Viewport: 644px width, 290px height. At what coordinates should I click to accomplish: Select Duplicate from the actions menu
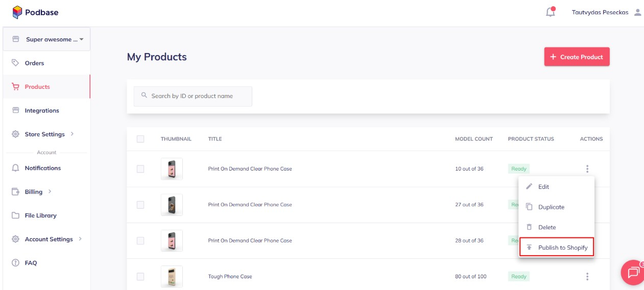pyautogui.click(x=556, y=207)
